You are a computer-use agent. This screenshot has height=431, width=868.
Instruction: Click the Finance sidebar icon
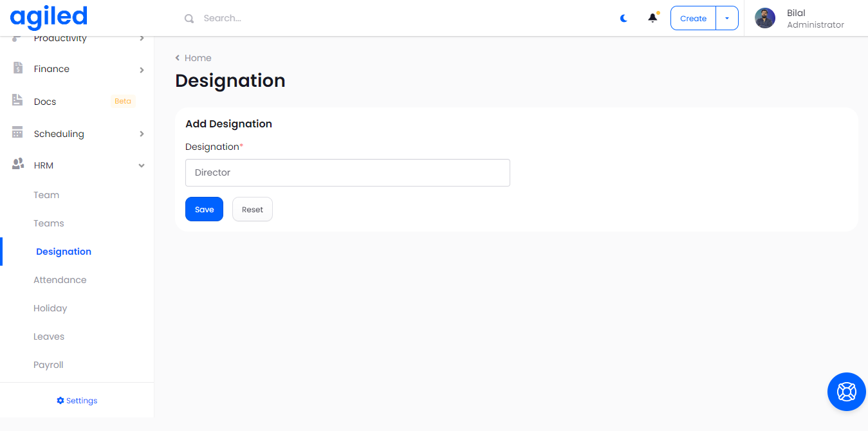18,68
